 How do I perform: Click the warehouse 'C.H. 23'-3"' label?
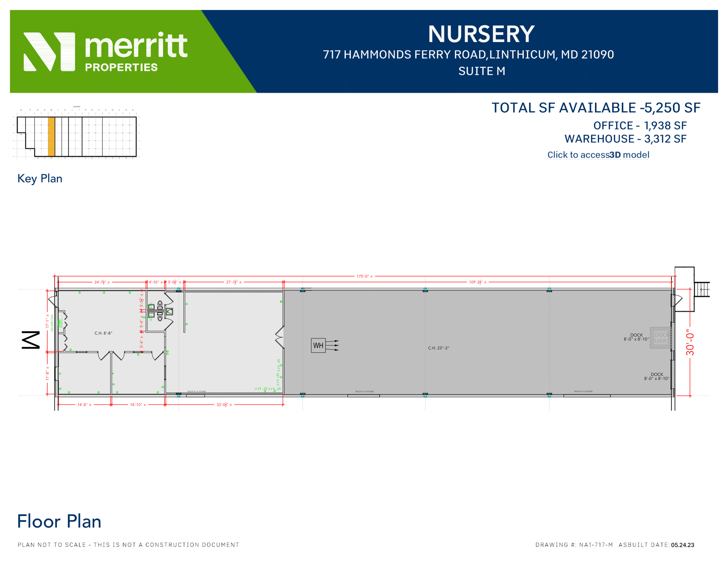[x=439, y=348]
